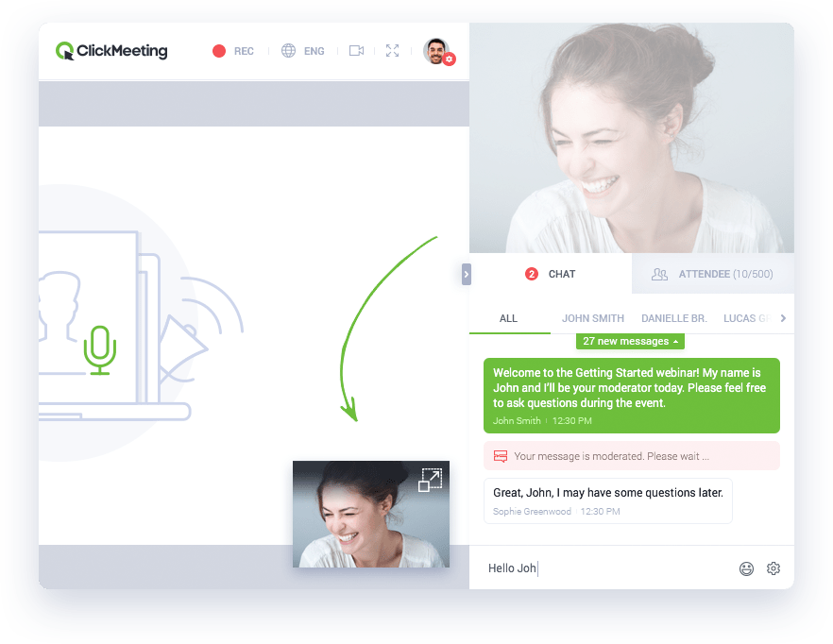Viewport: 833px width, 644px height.
Task: Click the 27 new messages button
Action: 630,341
